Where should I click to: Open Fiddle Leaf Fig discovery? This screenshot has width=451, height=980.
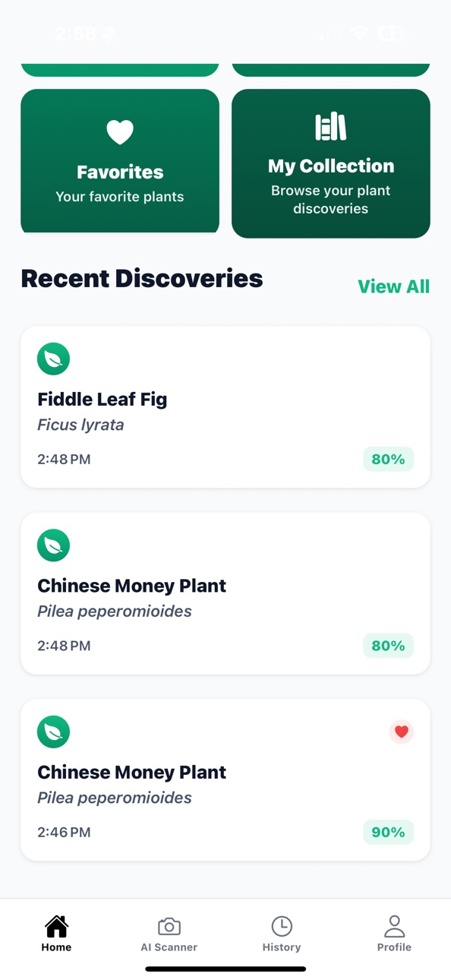coord(225,407)
